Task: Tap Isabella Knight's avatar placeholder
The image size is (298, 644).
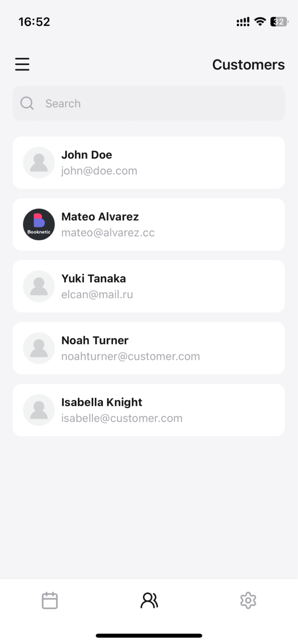Action: point(39,410)
